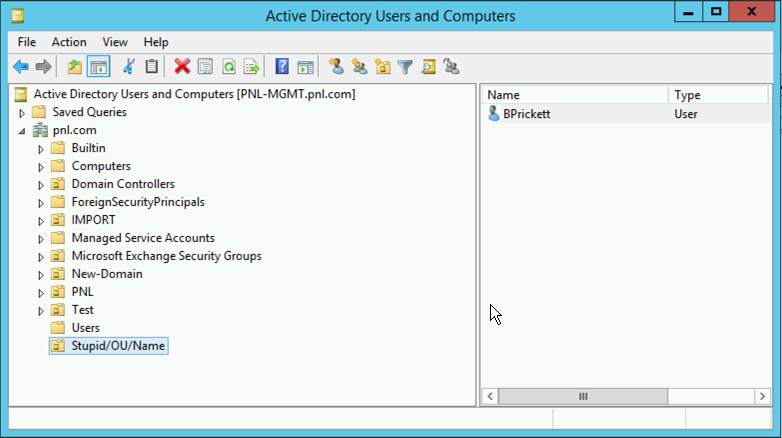Select Saved Queries in the tree
This screenshot has height=438, width=782.
89,112
